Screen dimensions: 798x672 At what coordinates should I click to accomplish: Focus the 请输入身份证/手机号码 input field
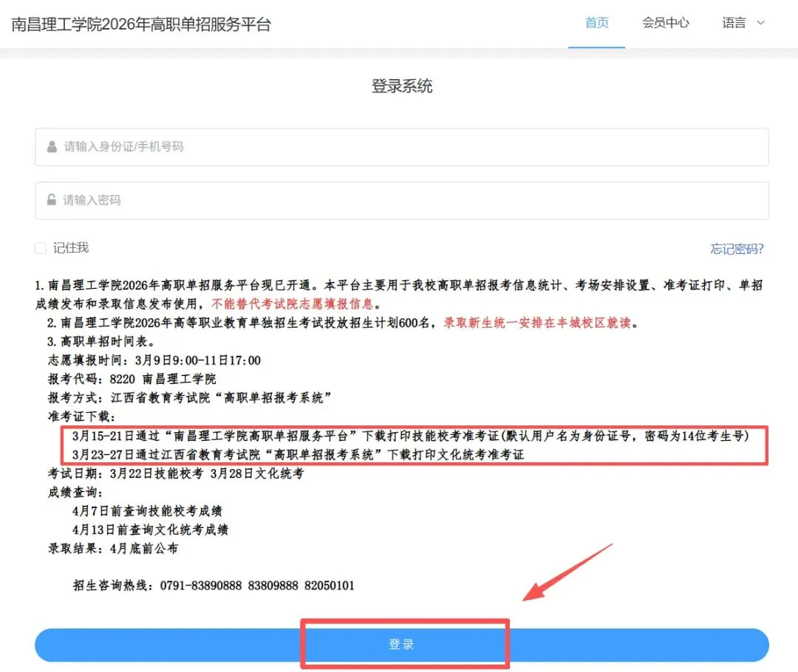click(x=401, y=147)
